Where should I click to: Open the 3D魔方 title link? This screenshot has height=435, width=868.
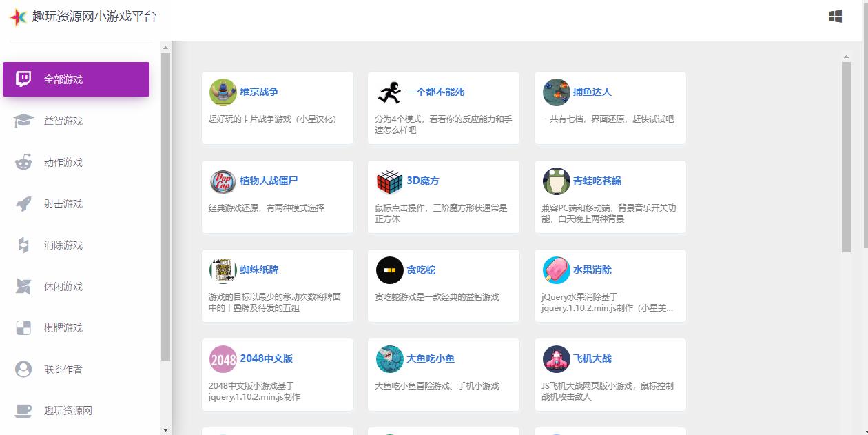click(x=423, y=181)
